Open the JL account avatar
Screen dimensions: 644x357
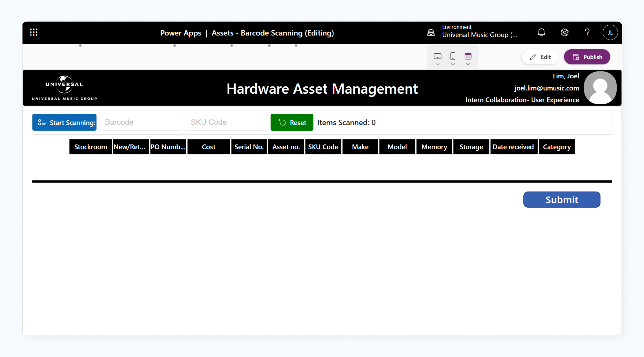point(610,33)
